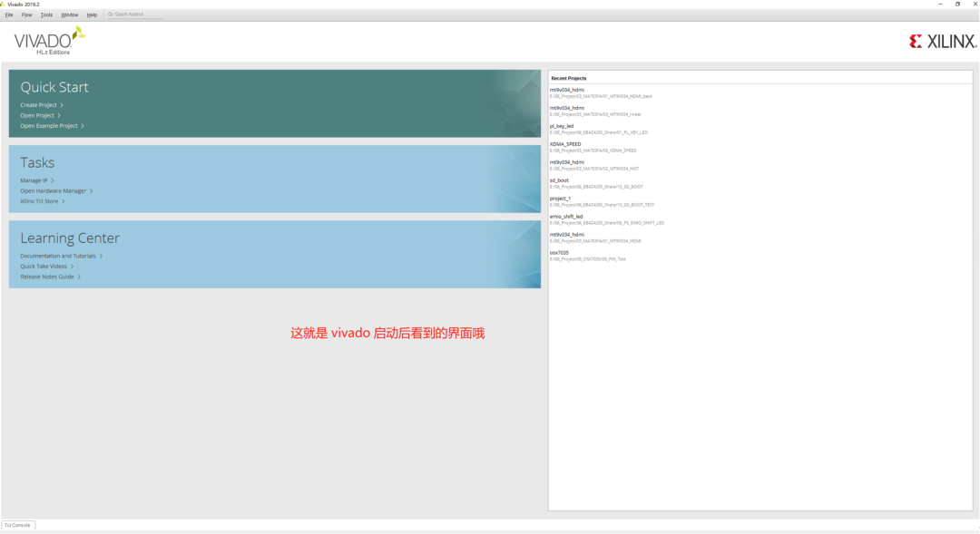Minimize the Vivado 2019.2 window
This screenshot has width=980, height=534.
(x=940, y=4)
